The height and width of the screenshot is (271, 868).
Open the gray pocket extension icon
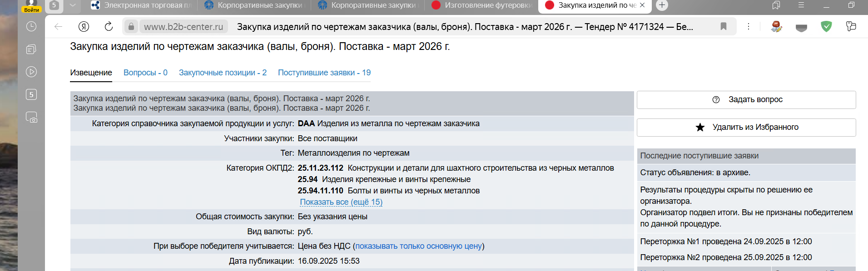click(x=802, y=27)
